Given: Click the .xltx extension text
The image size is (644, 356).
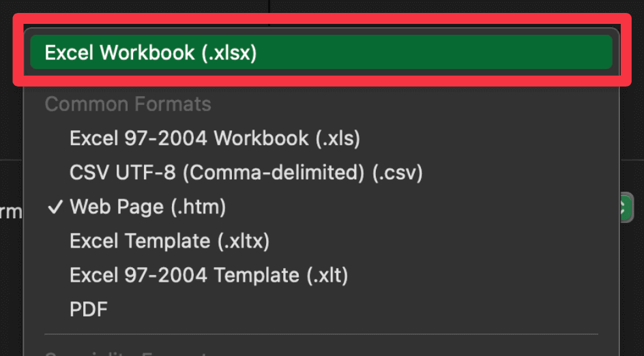Looking at the screenshot, I should point(243,241).
